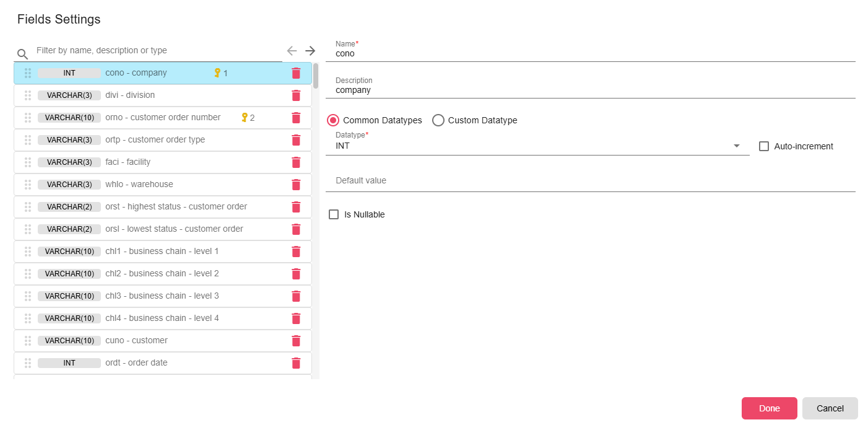The height and width of the screenshot is (430, 868).
Task: Delete the cono - company field
Action: tap(296, 73)
